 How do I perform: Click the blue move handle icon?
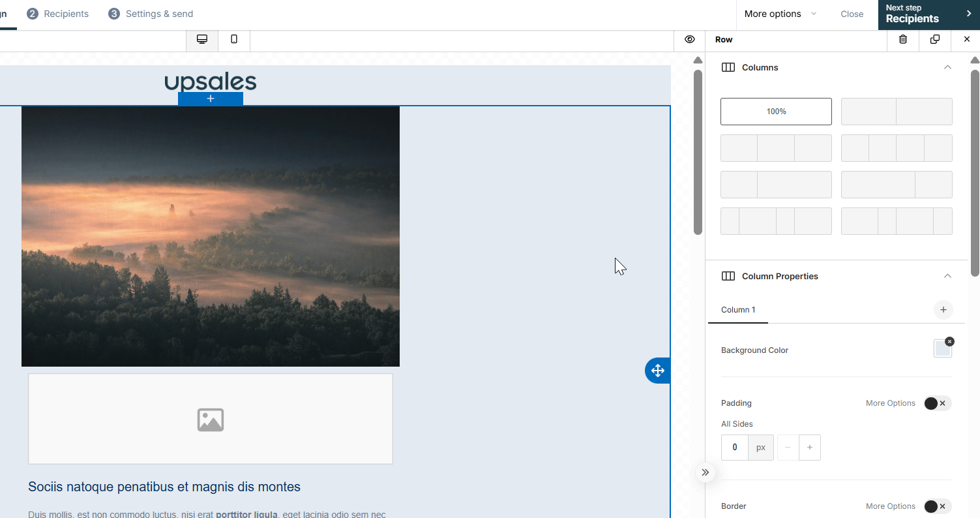tap(657, 371)
